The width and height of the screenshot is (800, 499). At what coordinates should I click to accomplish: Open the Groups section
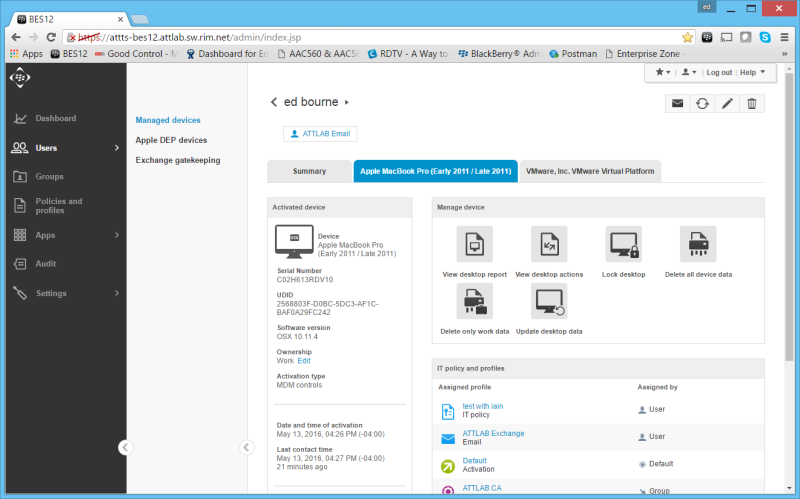(49, 177)
